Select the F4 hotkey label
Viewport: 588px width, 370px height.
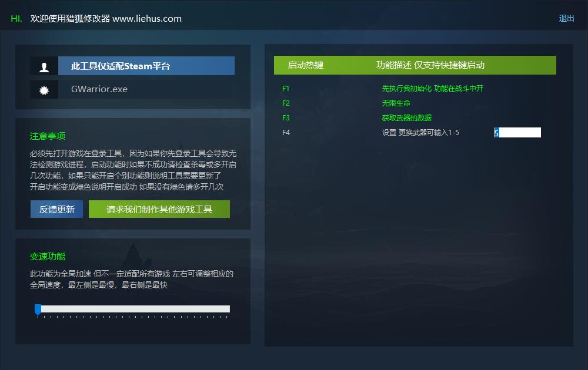tap(286, 133)
